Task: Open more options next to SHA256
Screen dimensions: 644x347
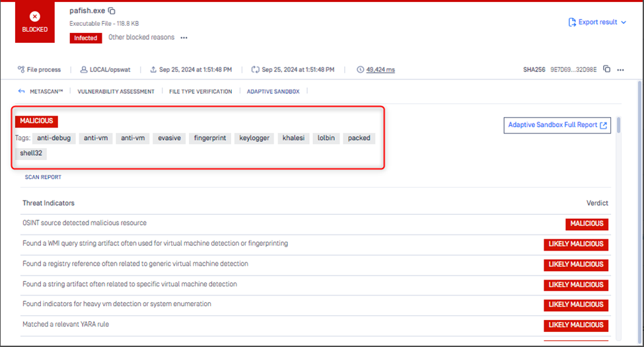Action: tap(621, 70)
